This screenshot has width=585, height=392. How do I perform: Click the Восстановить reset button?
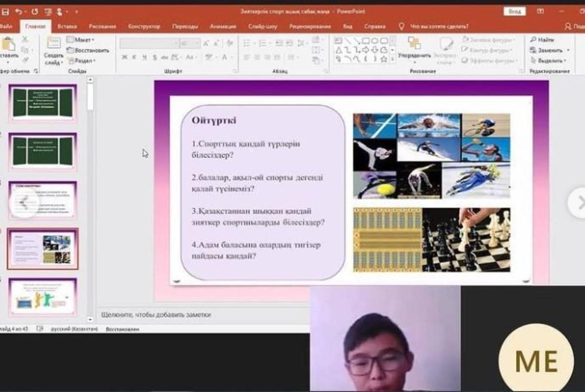coord(88,50)
